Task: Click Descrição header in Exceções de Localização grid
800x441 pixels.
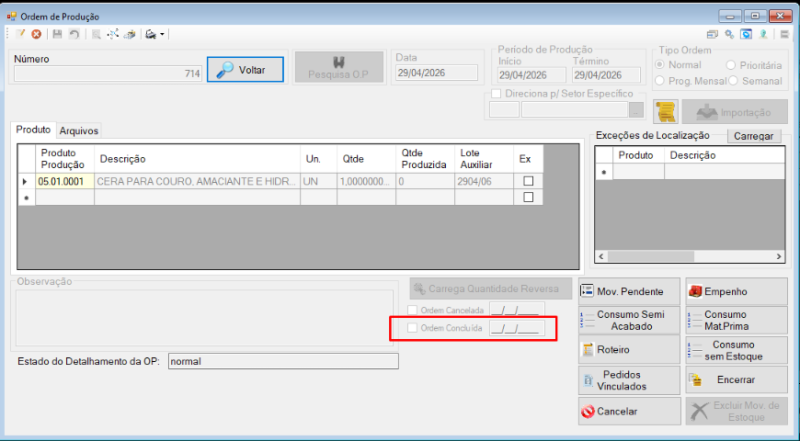Action: coord(724,155)
